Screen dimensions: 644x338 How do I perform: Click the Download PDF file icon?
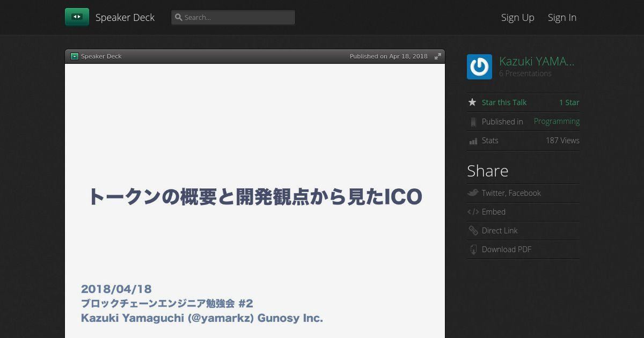(473, 249)
